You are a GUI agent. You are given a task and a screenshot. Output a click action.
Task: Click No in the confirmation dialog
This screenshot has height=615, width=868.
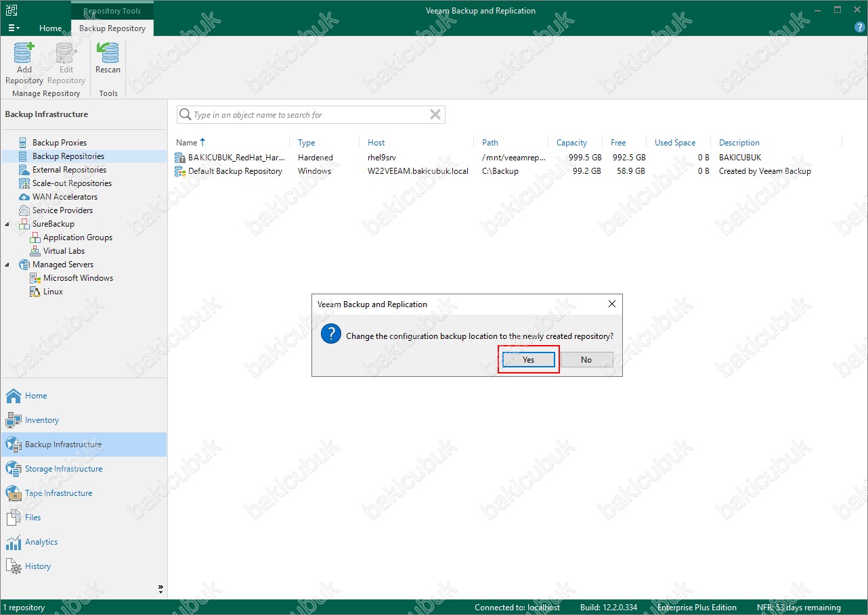click(x=586, y=360)
